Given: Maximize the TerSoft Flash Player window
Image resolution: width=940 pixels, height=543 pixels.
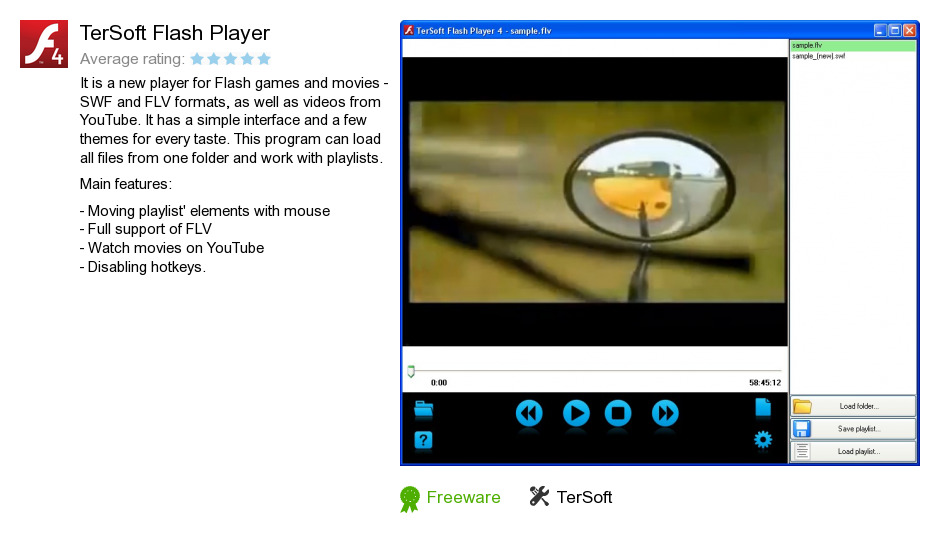Looking at the screenshot, I should (894, 30).
